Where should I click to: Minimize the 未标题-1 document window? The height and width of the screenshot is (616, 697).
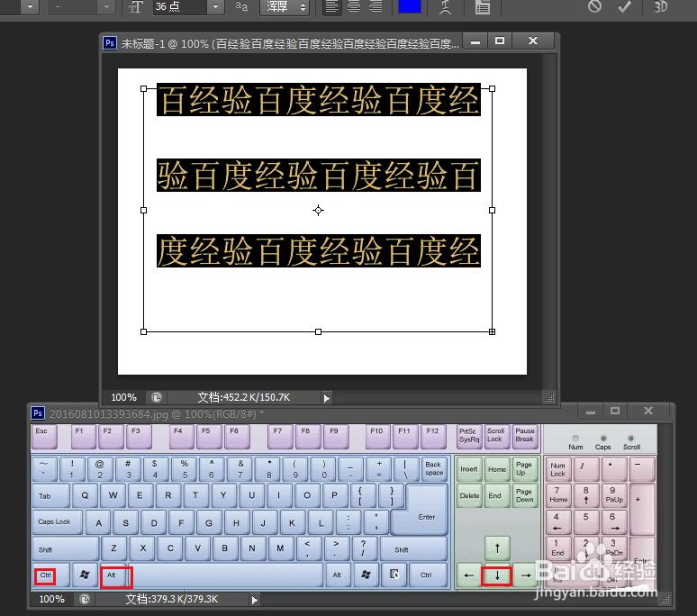click(x=475, y=41)
